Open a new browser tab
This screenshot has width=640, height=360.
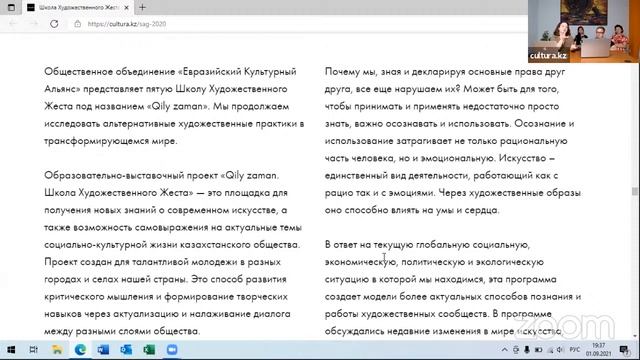click(142, 7)
